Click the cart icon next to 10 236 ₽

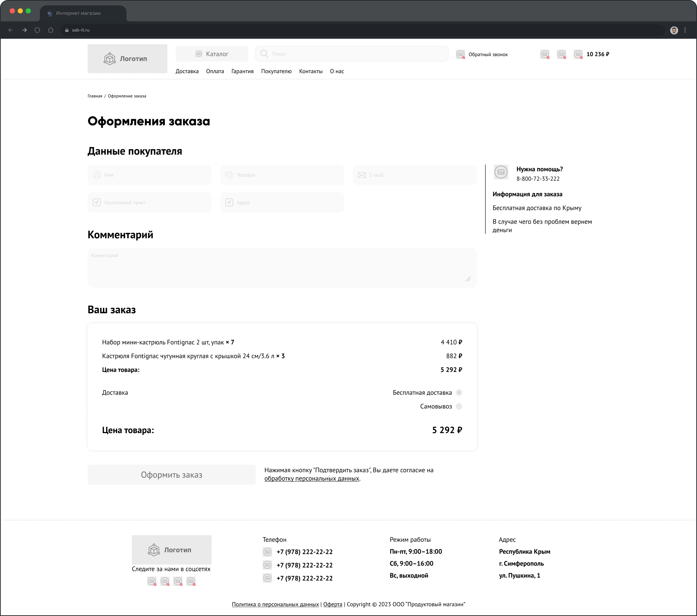tap(579, 54)
